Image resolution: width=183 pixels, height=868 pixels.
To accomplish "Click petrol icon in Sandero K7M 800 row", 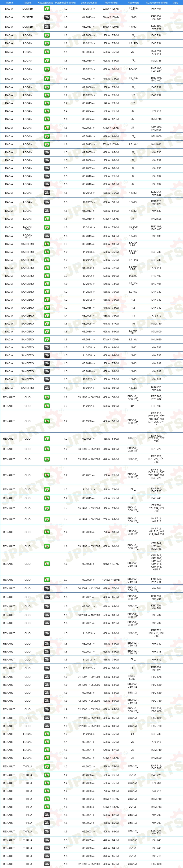I will (x=47, y=332).
